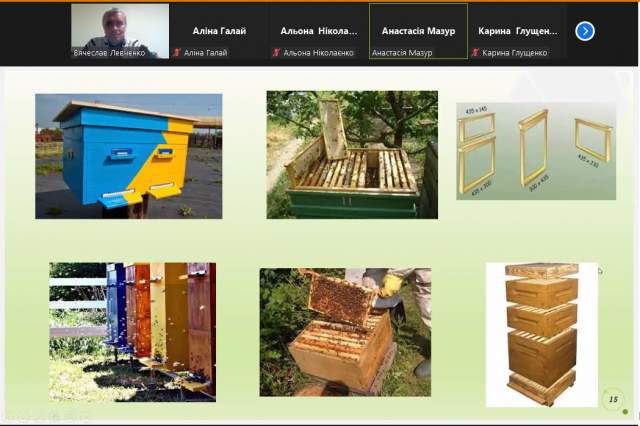The height and width of the screenshot is (426, 640).
Task: Click the blue and yellow beehive photo
Action: point(129,156)
